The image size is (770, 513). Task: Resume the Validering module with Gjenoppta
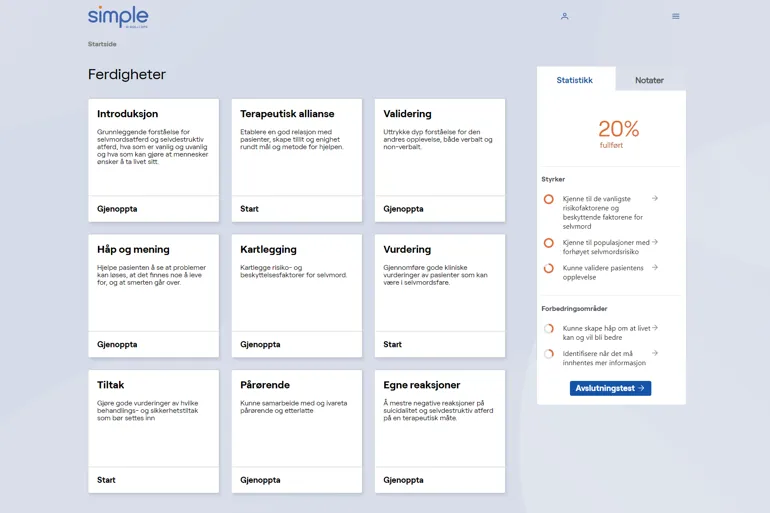pyautogui.click(x=403, y=209)
